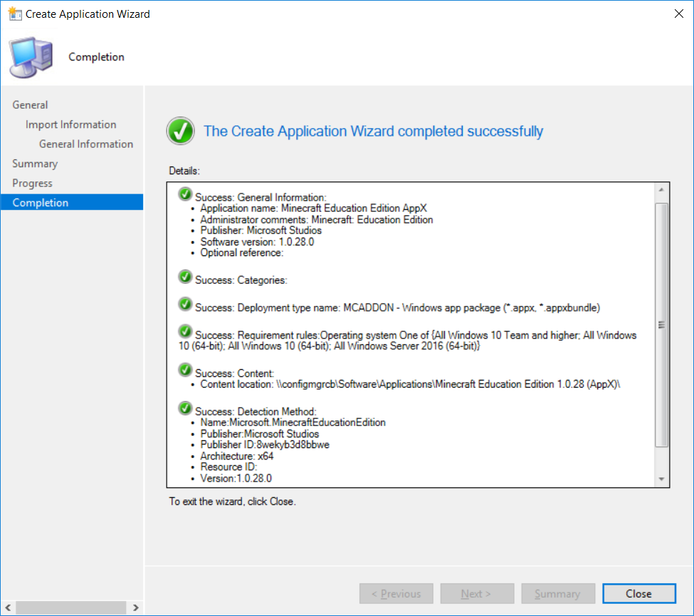Click the Close button to exit wizard
The height and width of the screenshot is (616, 694).
[x=638, y=593]
